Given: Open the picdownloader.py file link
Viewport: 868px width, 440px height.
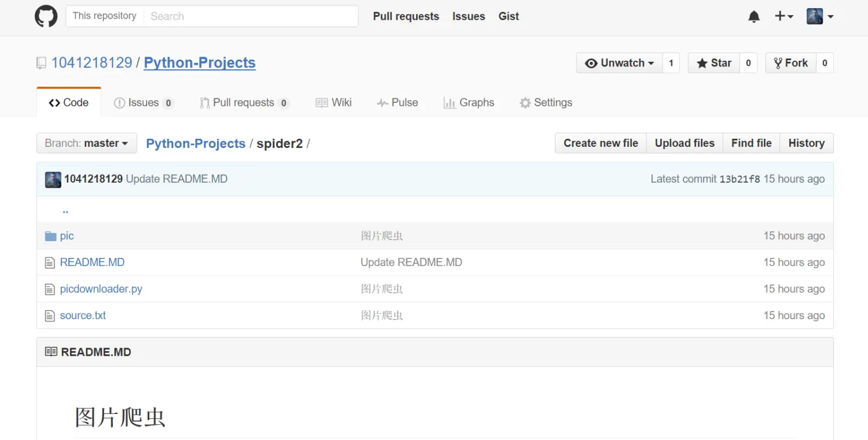Looking at the screenshot, I should coord(101,289).
